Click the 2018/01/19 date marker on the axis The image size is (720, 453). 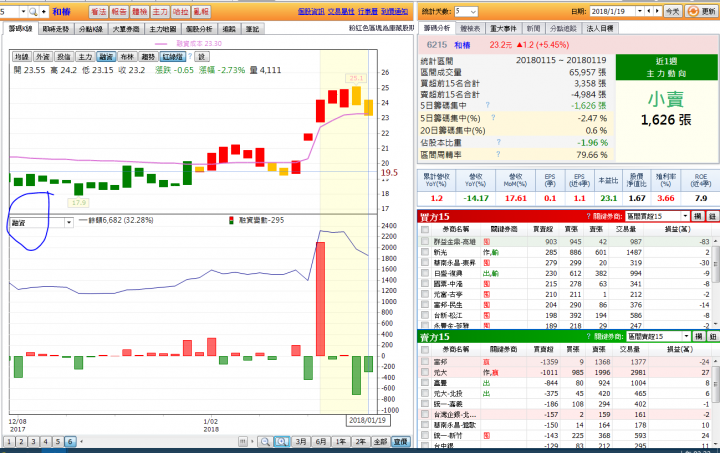pyautogui.click(x=368, y=420)
